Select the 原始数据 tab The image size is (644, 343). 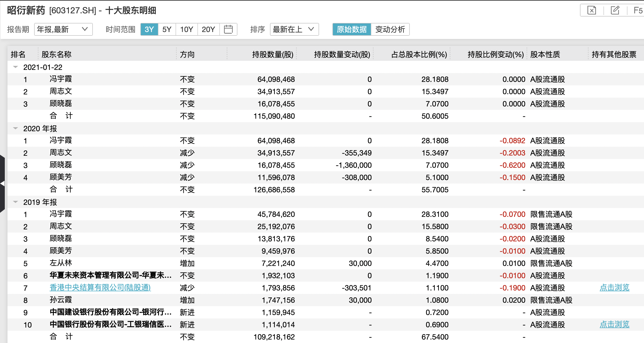pos(352,29)
